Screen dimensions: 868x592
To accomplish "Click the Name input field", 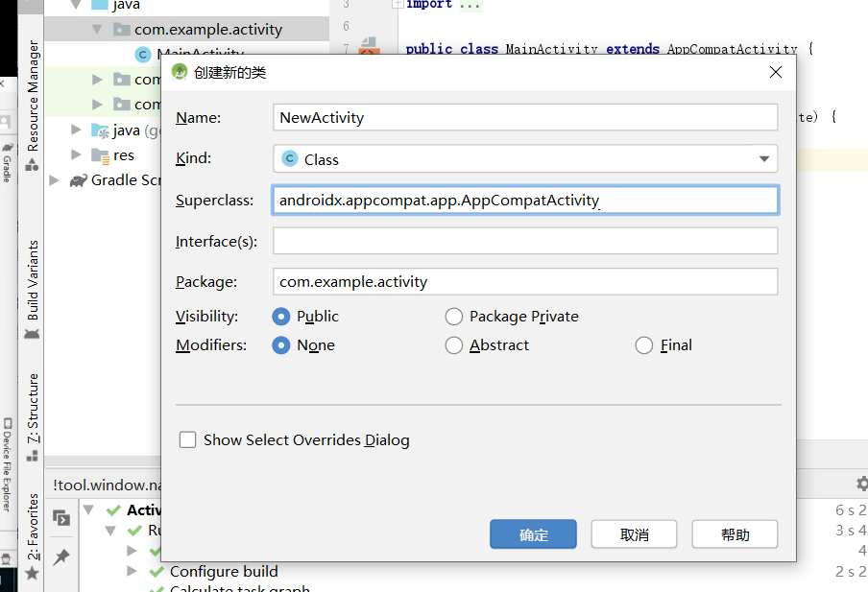I will pyautogui.click(x=525, y=117).
